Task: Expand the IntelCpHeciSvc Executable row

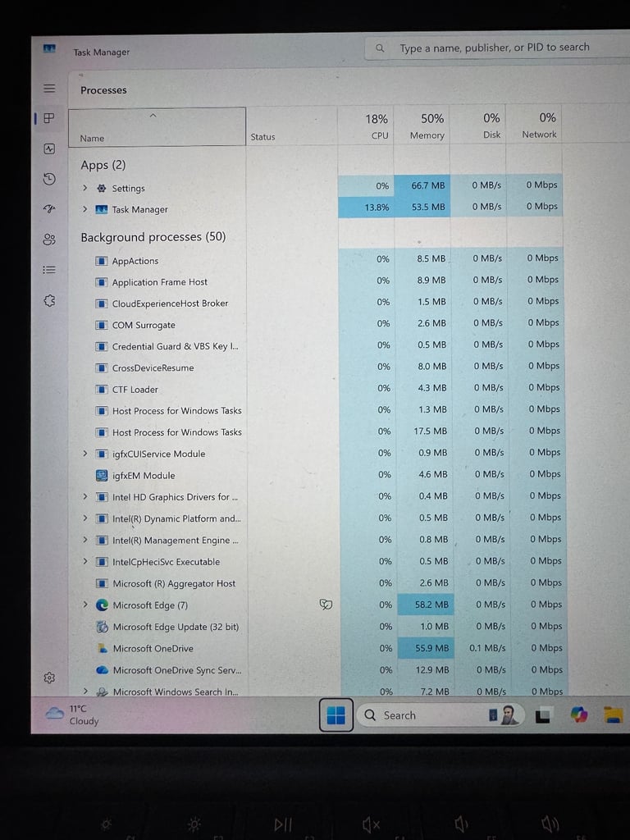Action: point(84,561)
